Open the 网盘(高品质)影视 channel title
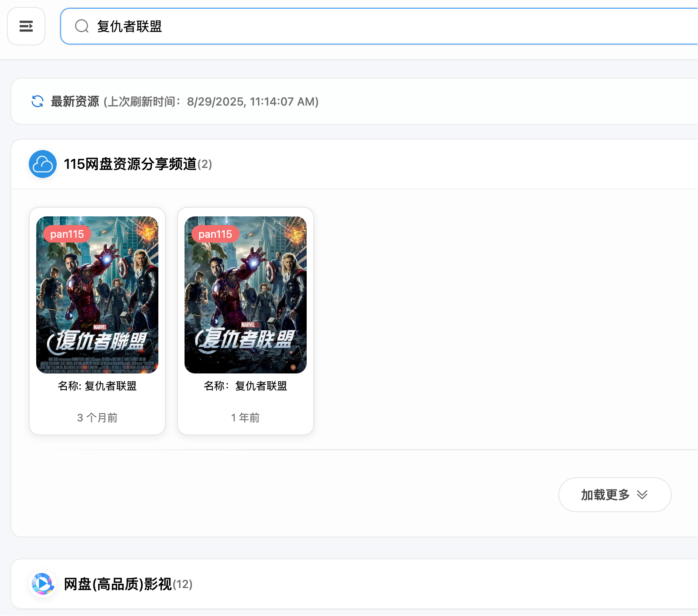 coord(118,584)
